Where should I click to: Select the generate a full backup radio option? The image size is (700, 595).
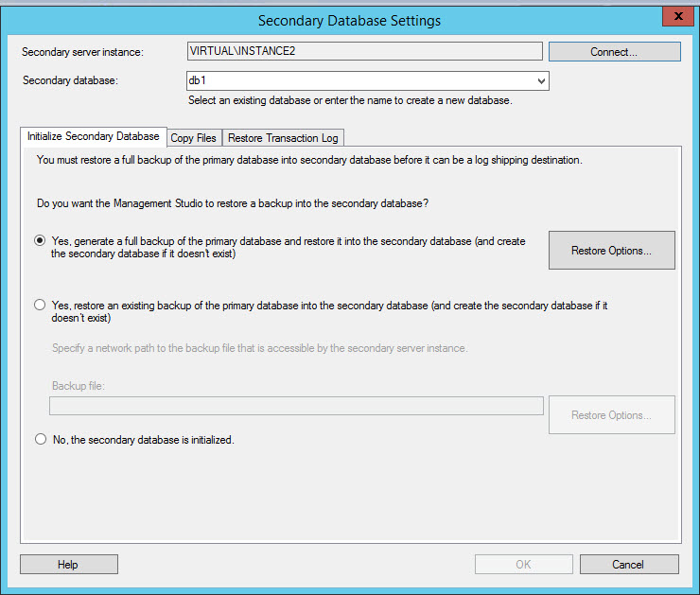tap(40, 241)
